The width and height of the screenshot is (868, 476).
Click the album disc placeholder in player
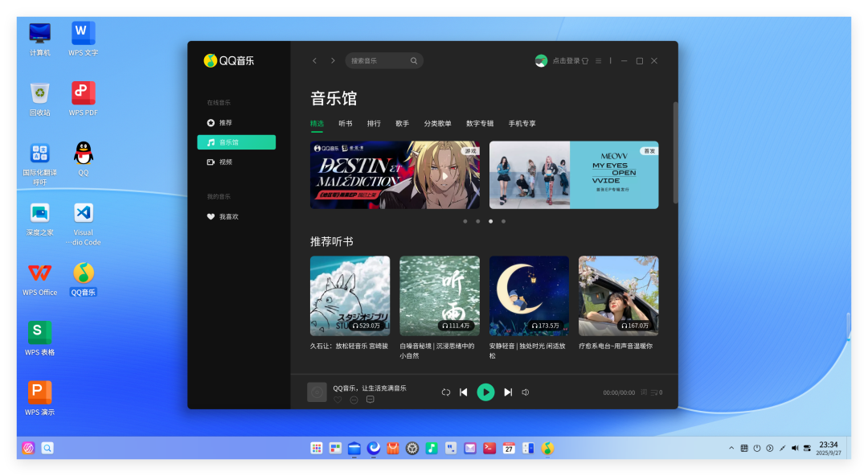317,392
